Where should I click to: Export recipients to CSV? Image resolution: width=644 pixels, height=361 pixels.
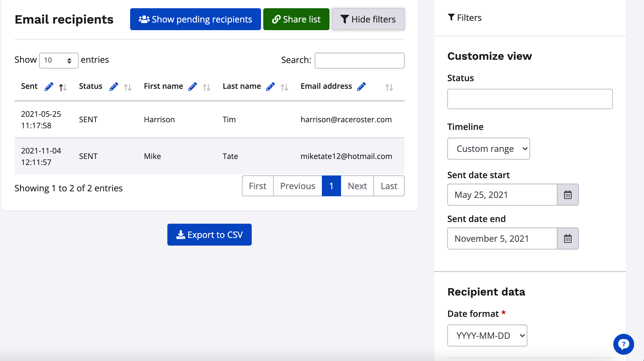209,235
